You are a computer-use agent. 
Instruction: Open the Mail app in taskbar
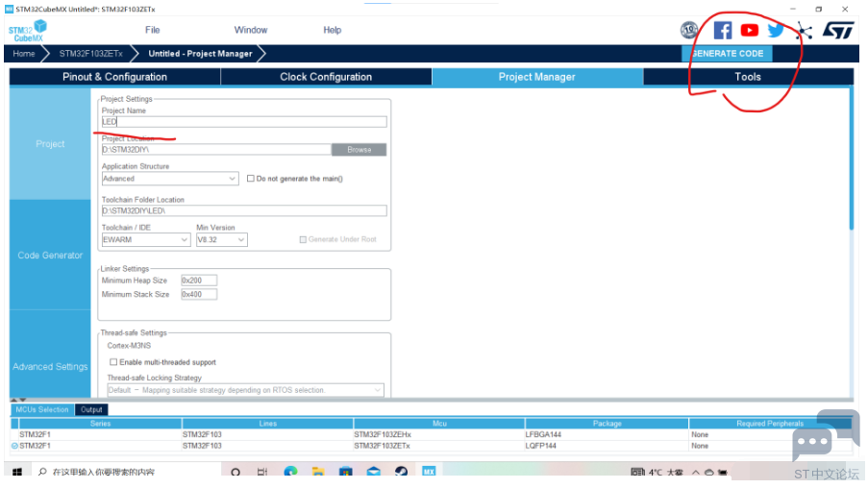click(x=374, y=472)
